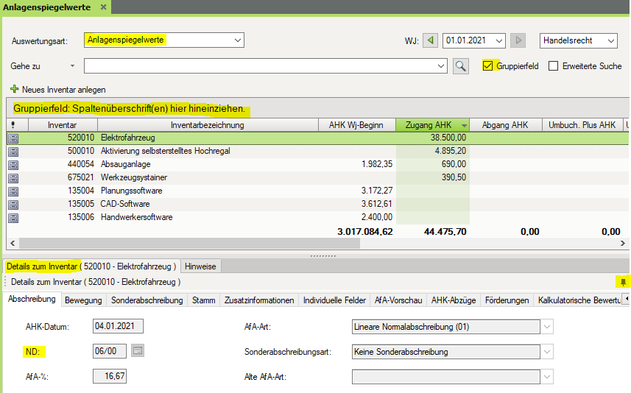
Task: Select the Elektrofahrzeug row name
Action: coord(128,138)
